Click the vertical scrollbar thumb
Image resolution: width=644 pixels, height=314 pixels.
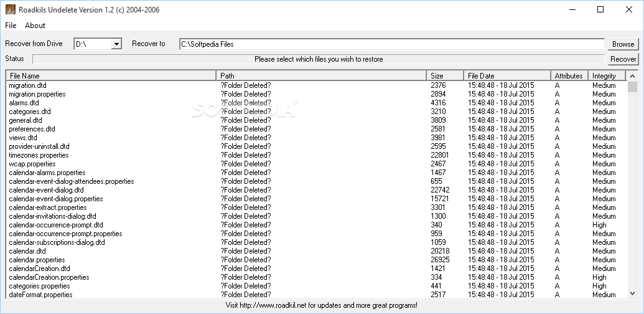(633, 87)
